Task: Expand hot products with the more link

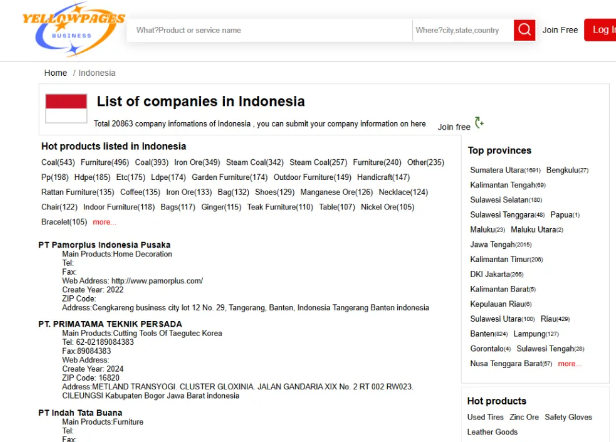Action: (104, 222)
